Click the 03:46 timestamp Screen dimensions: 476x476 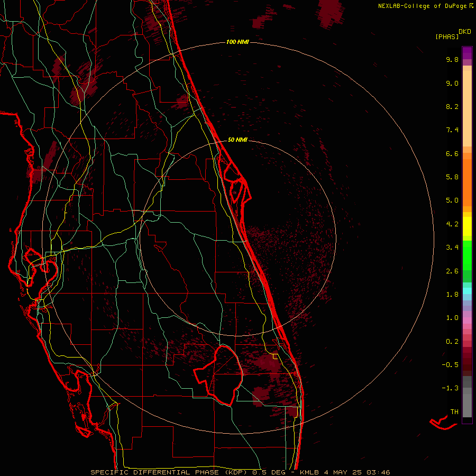pyautogui.click(x=378, y=472)
